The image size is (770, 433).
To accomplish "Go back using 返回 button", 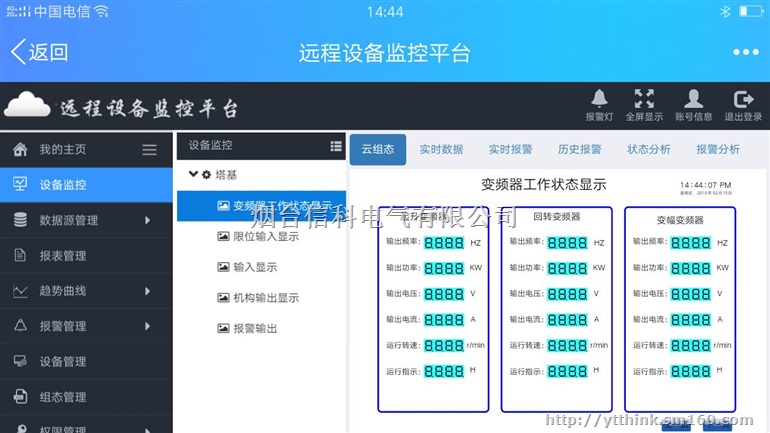I will 40,53.
